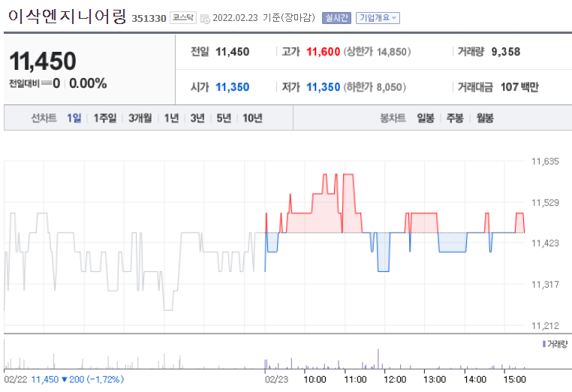The image size is (572, 392).
Task: Click the 11,635 price axis label
Action: (x=545, y=161)
